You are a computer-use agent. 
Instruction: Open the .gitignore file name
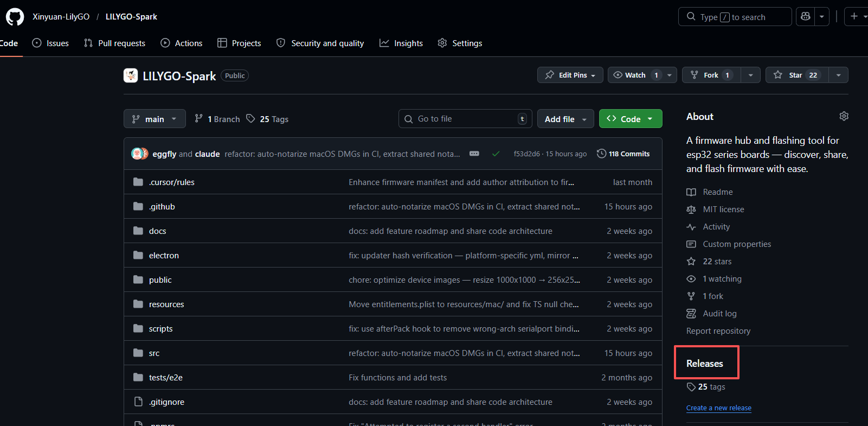(166, 402)
